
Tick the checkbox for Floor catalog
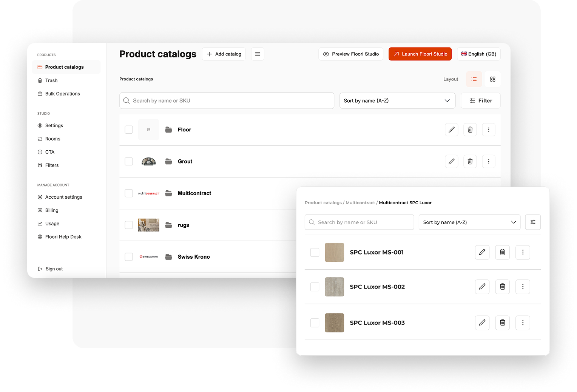pyautogui.click(x=129, y=130)
